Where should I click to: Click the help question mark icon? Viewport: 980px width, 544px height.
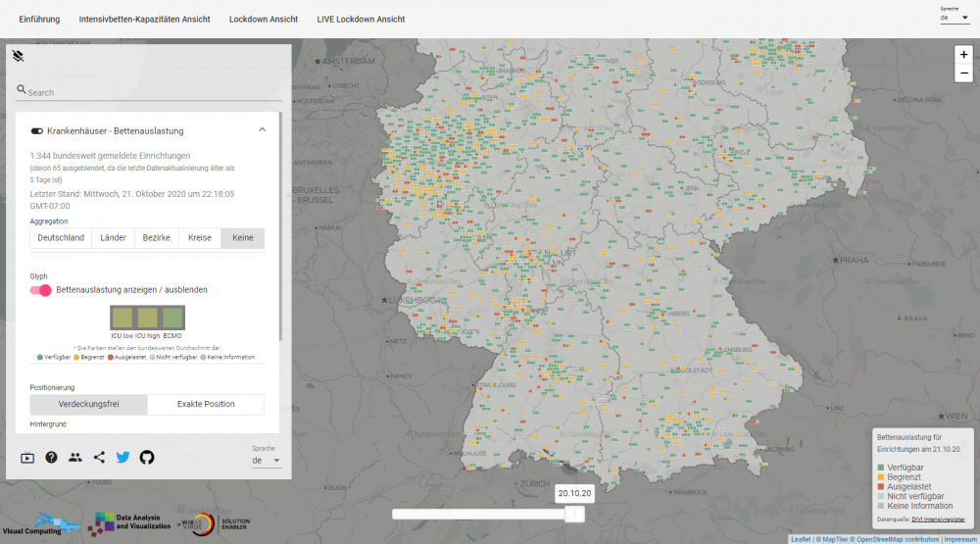point(51,457)
